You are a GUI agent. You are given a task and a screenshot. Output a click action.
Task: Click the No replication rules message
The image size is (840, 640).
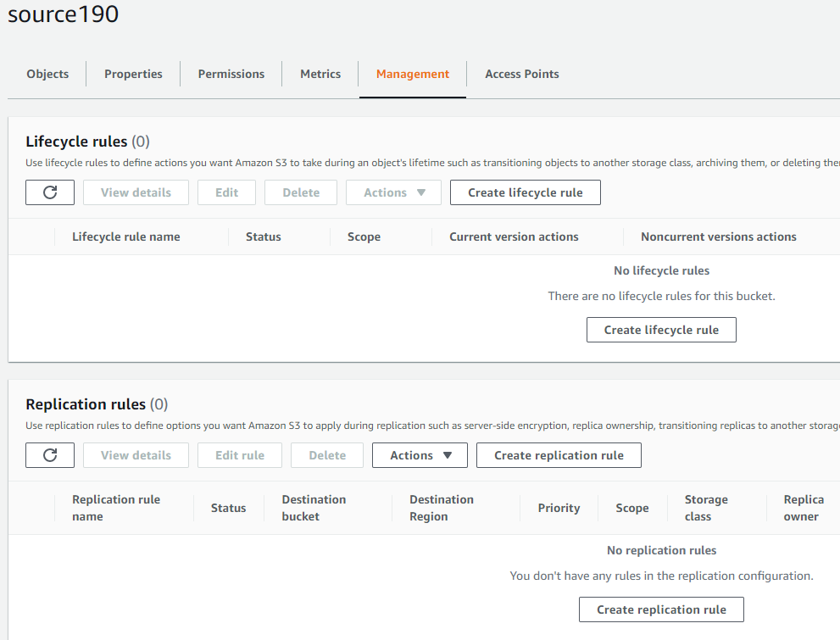(662, 550)
